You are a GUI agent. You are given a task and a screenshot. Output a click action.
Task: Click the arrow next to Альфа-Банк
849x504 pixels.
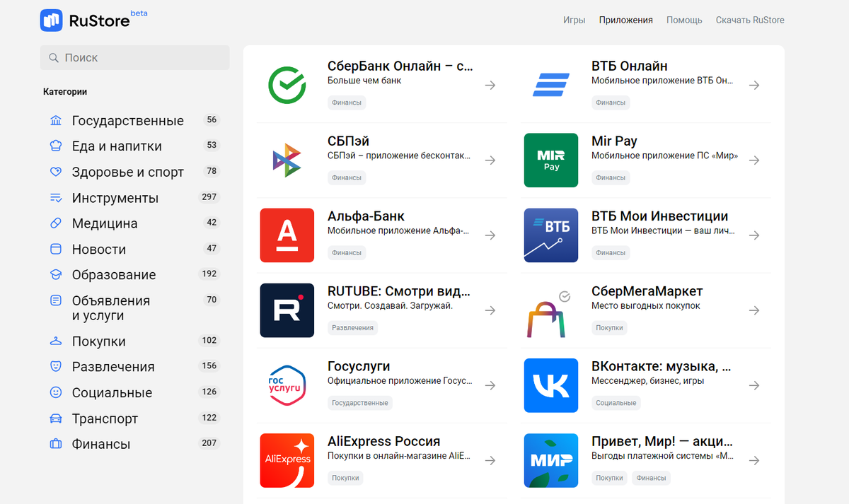click(490, 235)
